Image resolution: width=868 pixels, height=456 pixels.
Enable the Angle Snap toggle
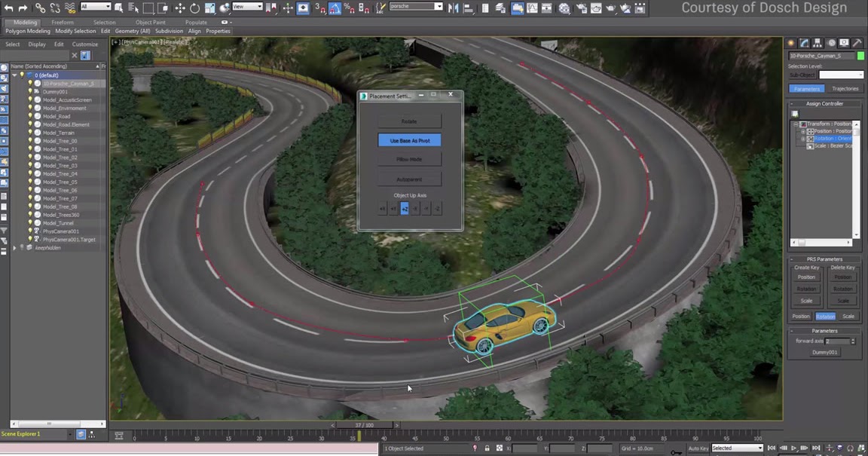[x=335, y=8]
